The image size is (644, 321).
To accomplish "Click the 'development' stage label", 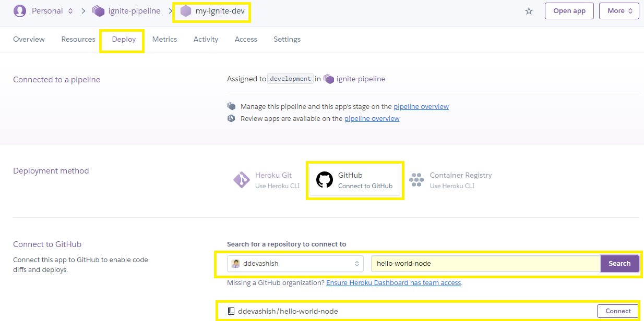I will 291,79.
